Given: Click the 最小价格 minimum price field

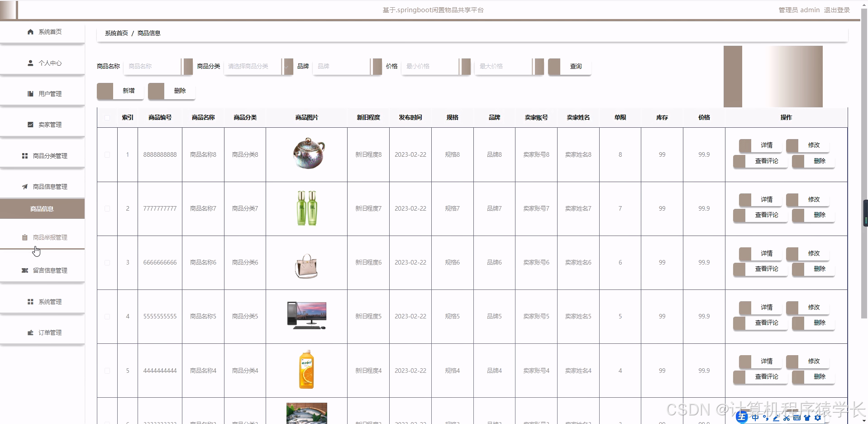Looking at the screenshot, I should [x=436, y=66].
